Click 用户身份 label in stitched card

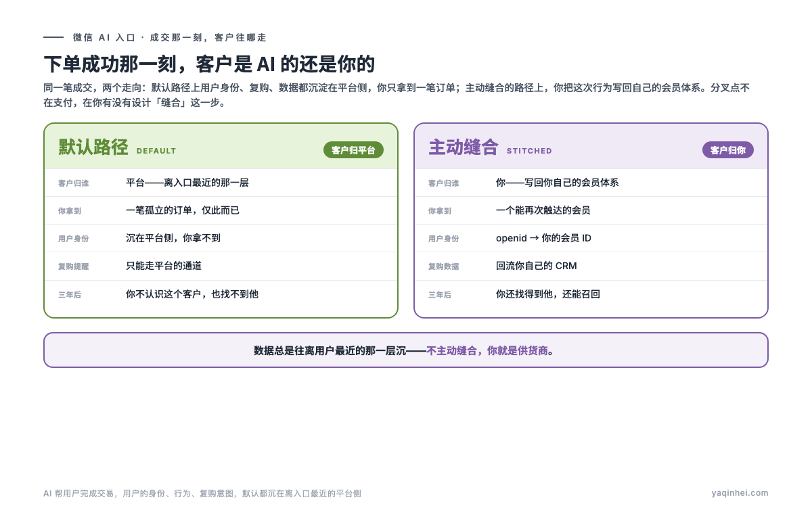point(443,239)
